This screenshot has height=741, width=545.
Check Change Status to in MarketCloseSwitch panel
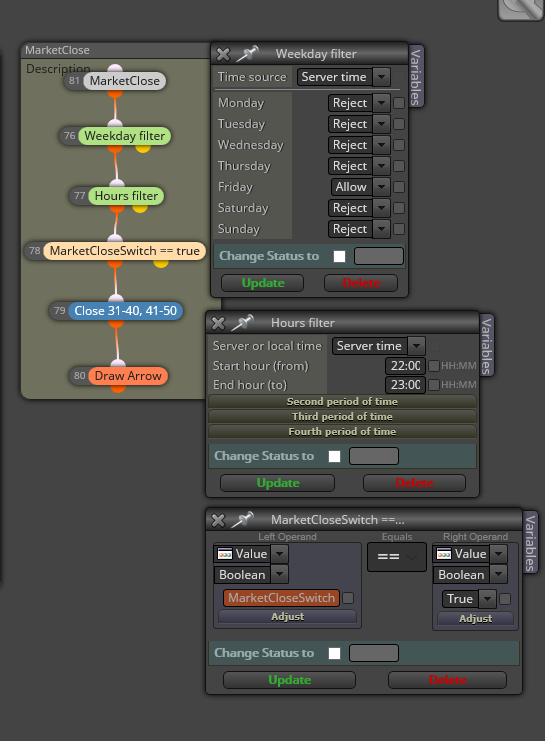[x=335, y=654]
